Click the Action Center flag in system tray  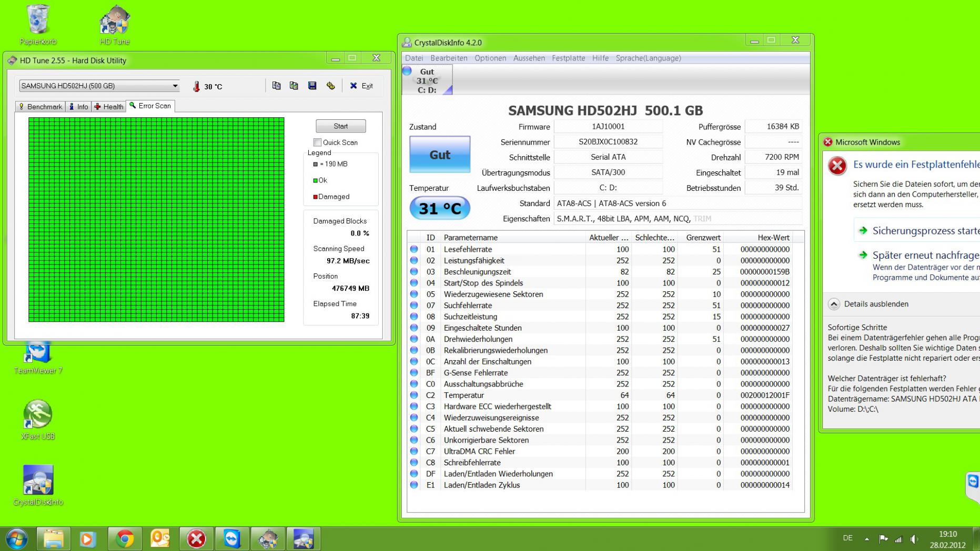click(883, 539)
